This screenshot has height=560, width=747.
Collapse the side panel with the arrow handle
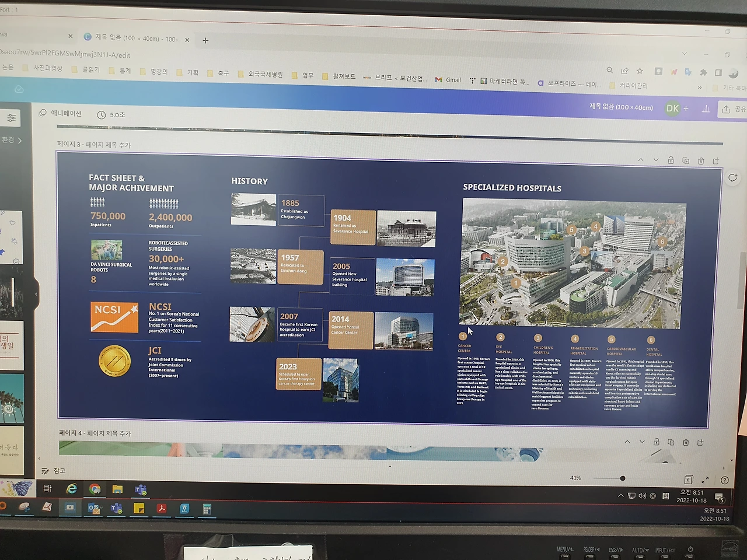[36, 294]
